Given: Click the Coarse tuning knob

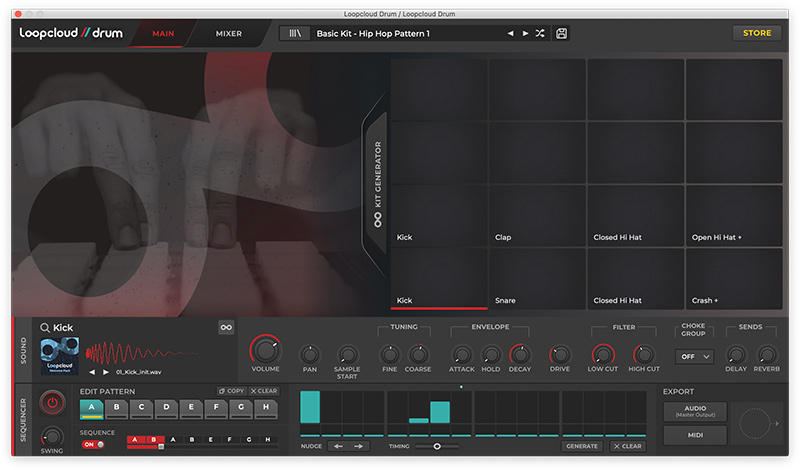Looking at the screenshot, I should click(418, 355).
